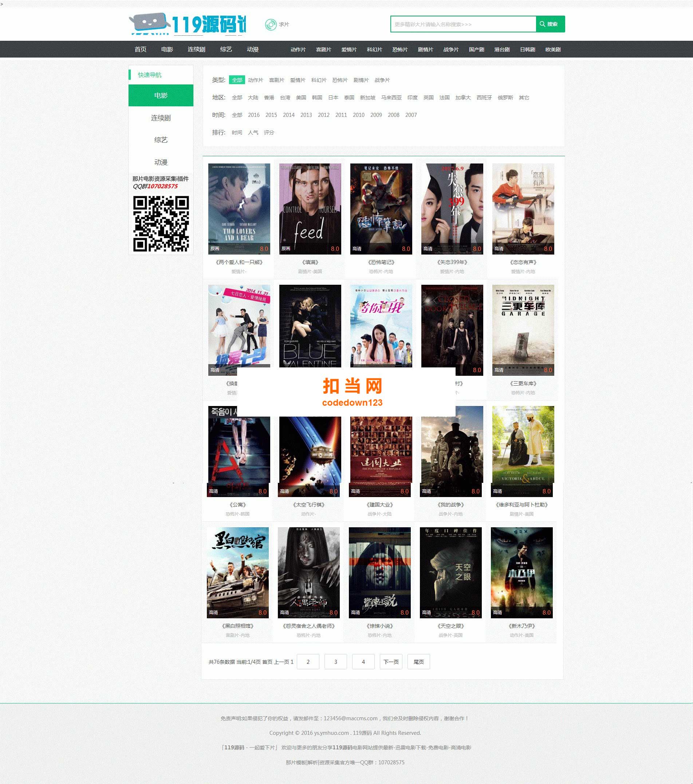Filter by region 美国

(x=301, y=98)
